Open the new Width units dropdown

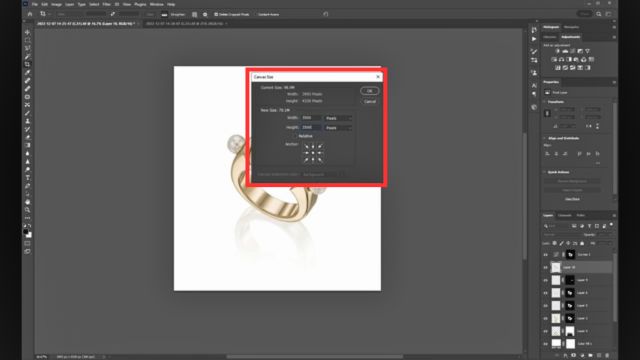(x=338, y=118)
